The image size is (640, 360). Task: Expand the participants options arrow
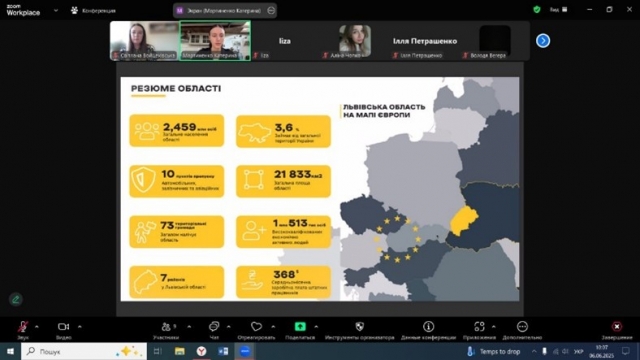(189, 327)
